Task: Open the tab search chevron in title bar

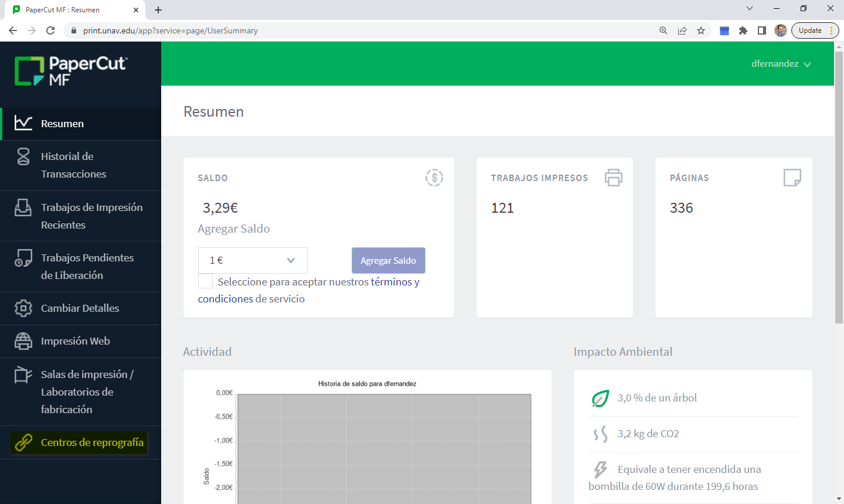Action: point(749,9)
